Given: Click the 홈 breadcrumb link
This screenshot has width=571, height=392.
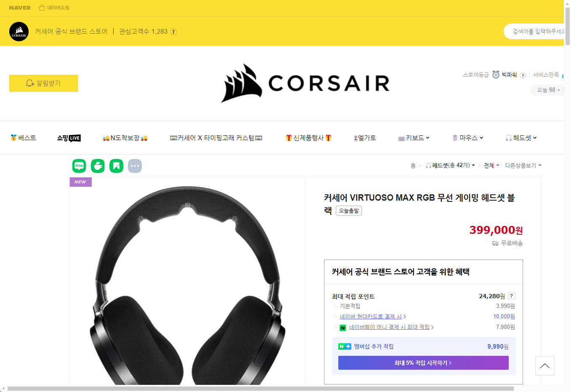Looking at the screenshot, I should coord(413,166).
